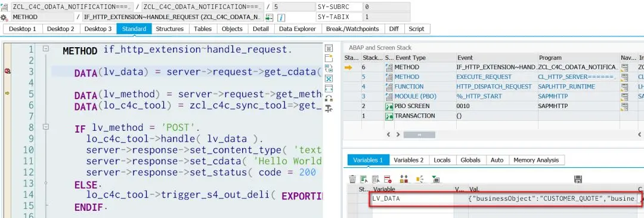Viewport: 644px width, 218px height.
Task: Show the Locals tab
Action: 442,160
